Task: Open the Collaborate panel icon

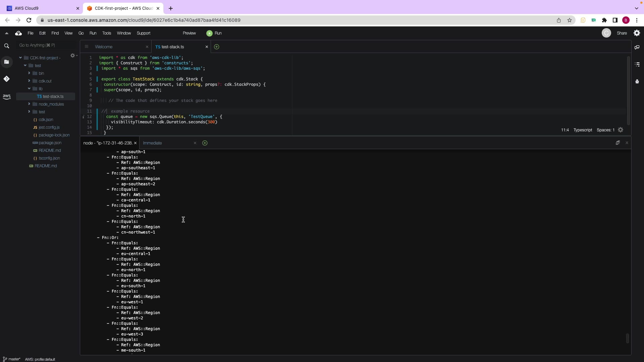Action: (637, 47)
